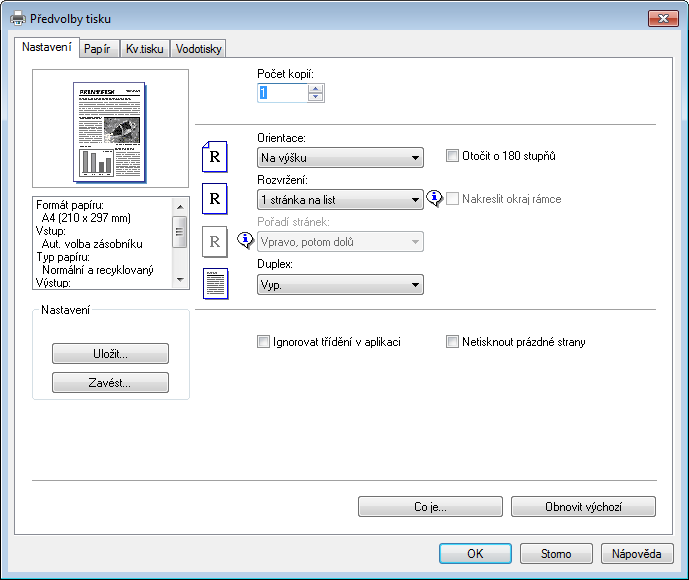Click the printer icon in the title bar
Image resolution: width=689 pixels, height=580 pixels.
(x=18, y=18)
